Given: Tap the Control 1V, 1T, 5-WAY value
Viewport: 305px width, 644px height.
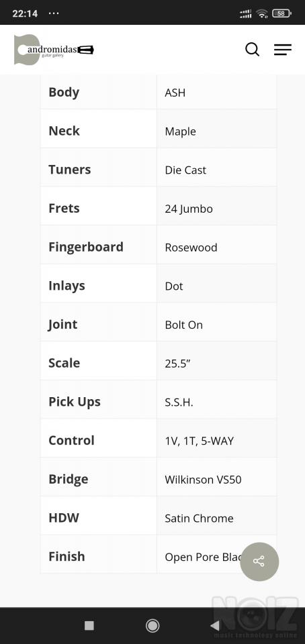Looking at the screenshot, I should [200, 441].
